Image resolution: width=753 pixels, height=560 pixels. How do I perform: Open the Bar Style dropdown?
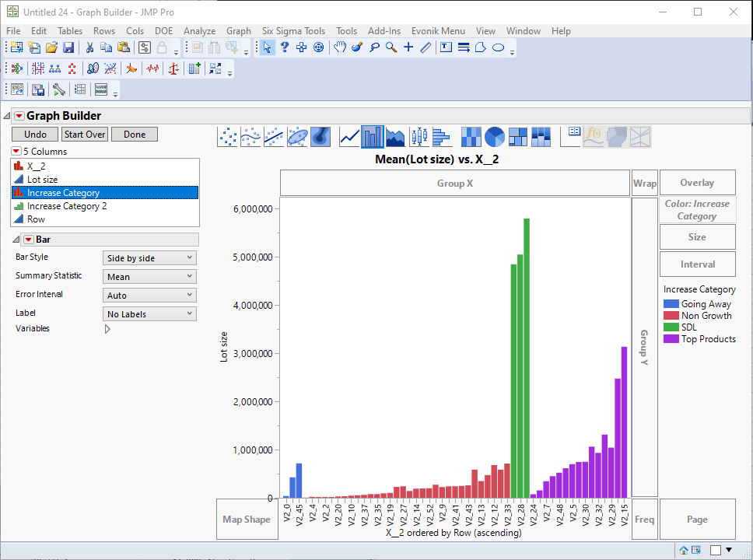pos(149,258)
